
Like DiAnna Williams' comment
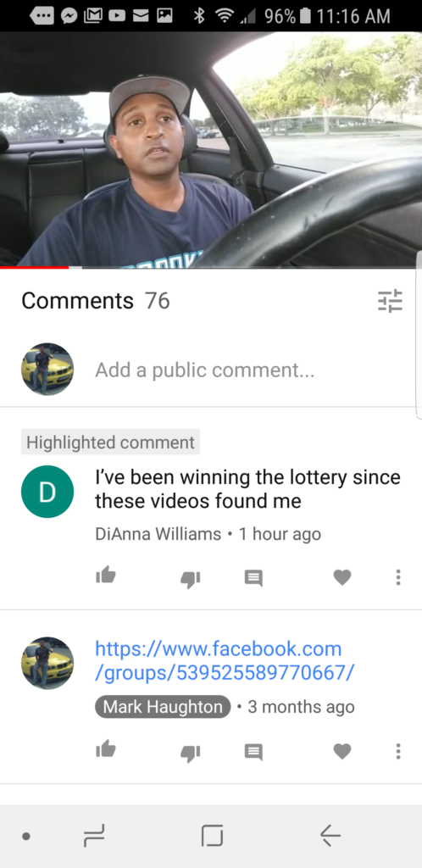click(x=106, y=576)
